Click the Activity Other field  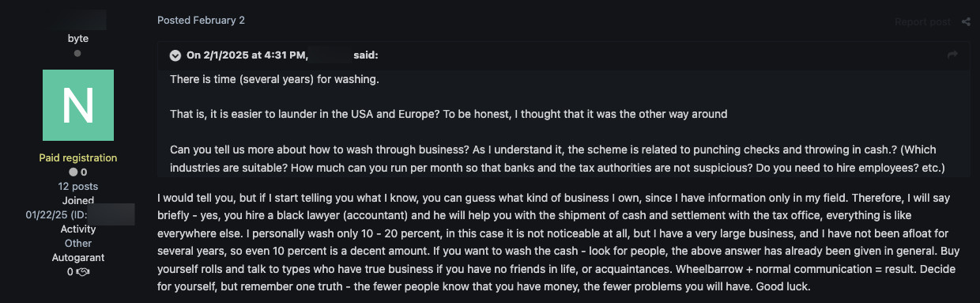(x=78, y=236)
